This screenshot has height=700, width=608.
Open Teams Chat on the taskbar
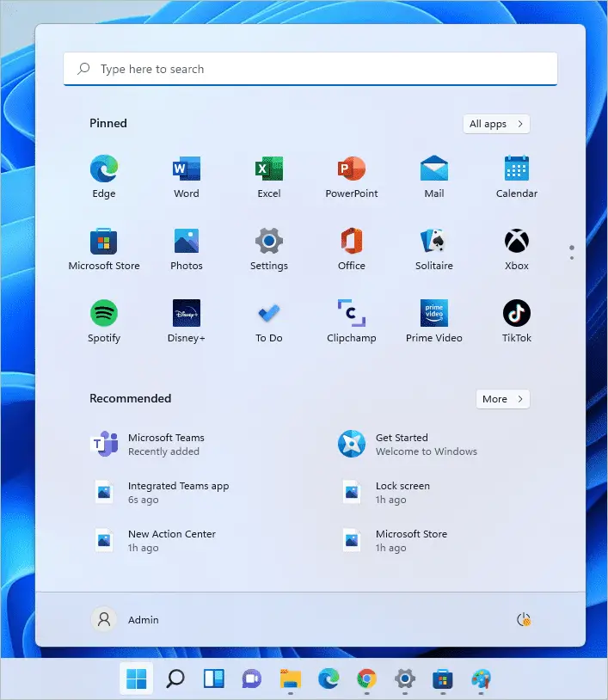(252, 679)
